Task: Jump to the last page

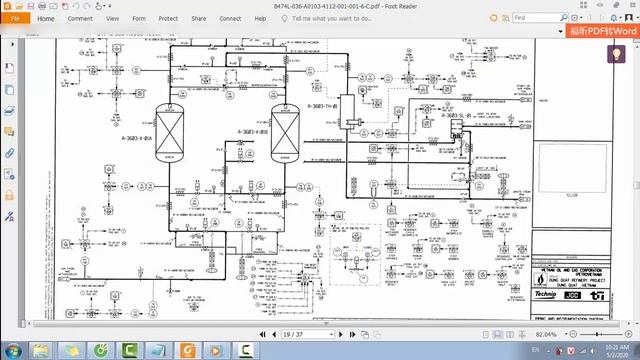Action: tap(352, 334)
